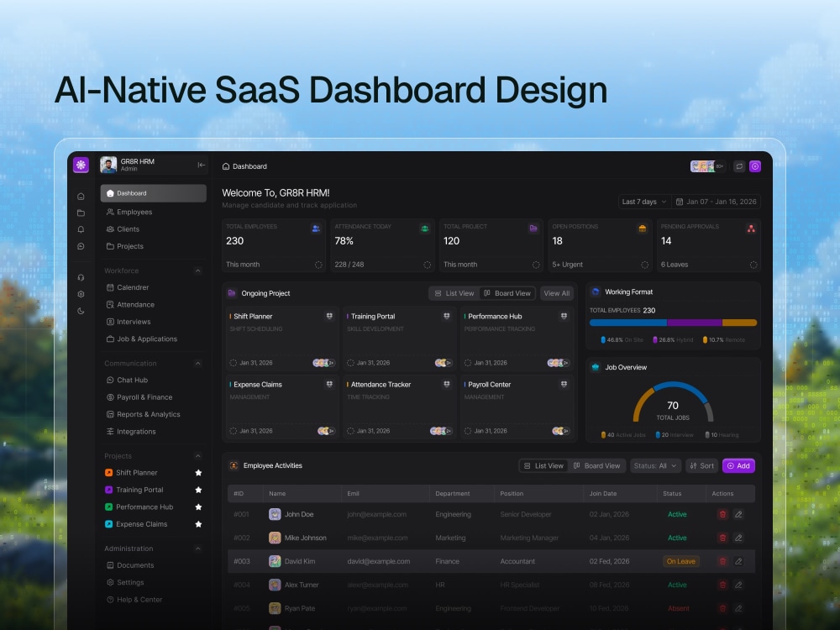Click the purple Training Portal project icon

[x=108, y=490]
